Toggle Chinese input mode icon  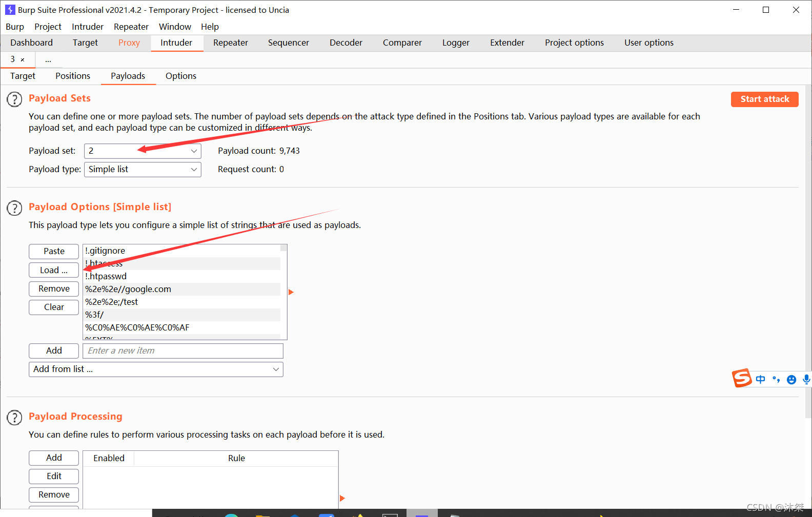(x=761, y=379)
